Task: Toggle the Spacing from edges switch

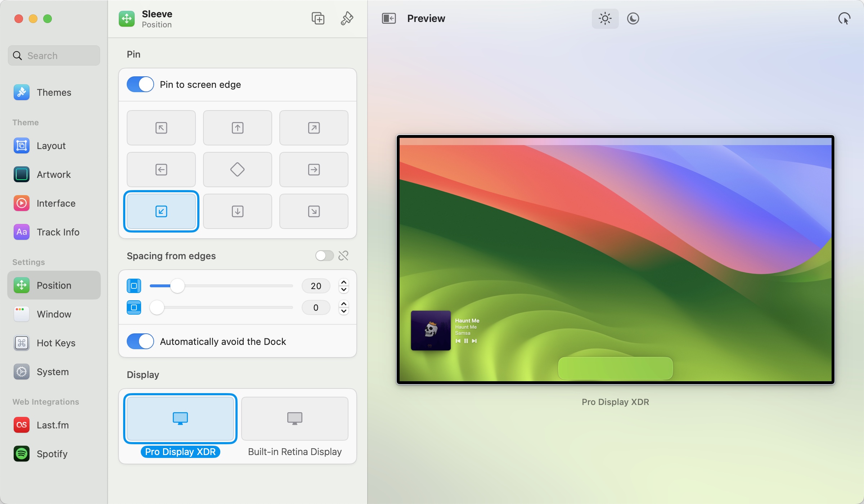Action: (324, 256)
